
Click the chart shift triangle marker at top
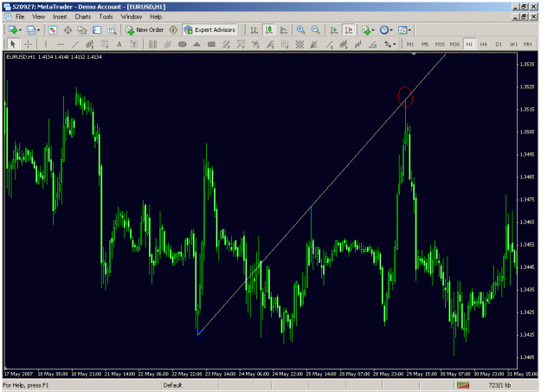414,55
